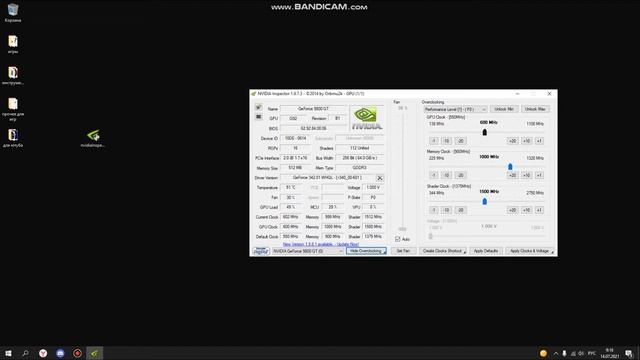Click the taskbar clock and date
This screenshot has height=360, width=640.
pyautogui.click(x=609, y=353)
